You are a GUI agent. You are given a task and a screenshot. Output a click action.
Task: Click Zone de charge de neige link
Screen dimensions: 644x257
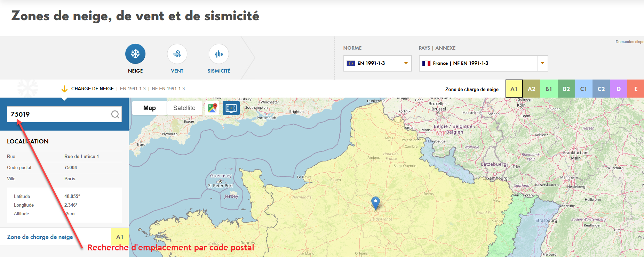tap(40, 237)
